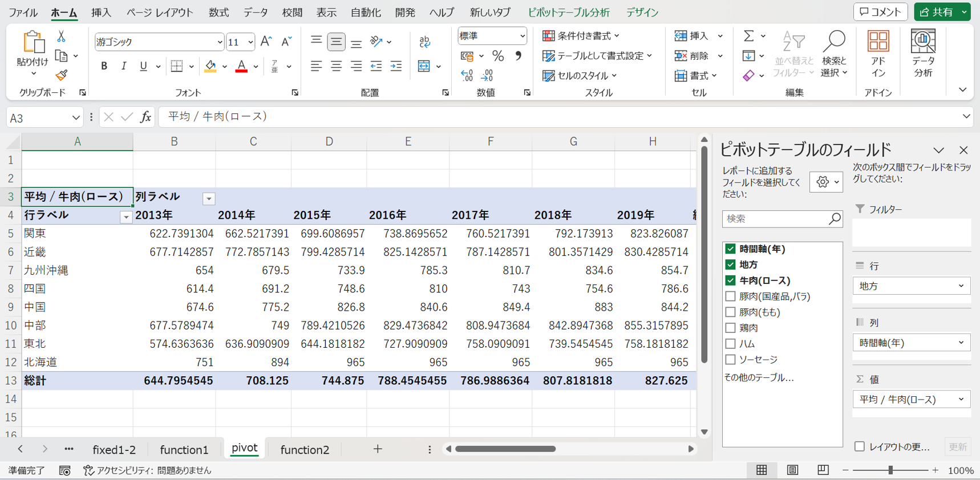The height and width of the screenshot is (480, 980).
Task: Apply percent style format
Action: coord(498,56)
